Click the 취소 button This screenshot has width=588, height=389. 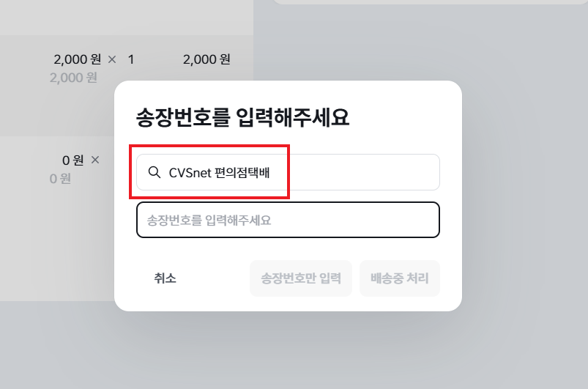pos(165,278)
